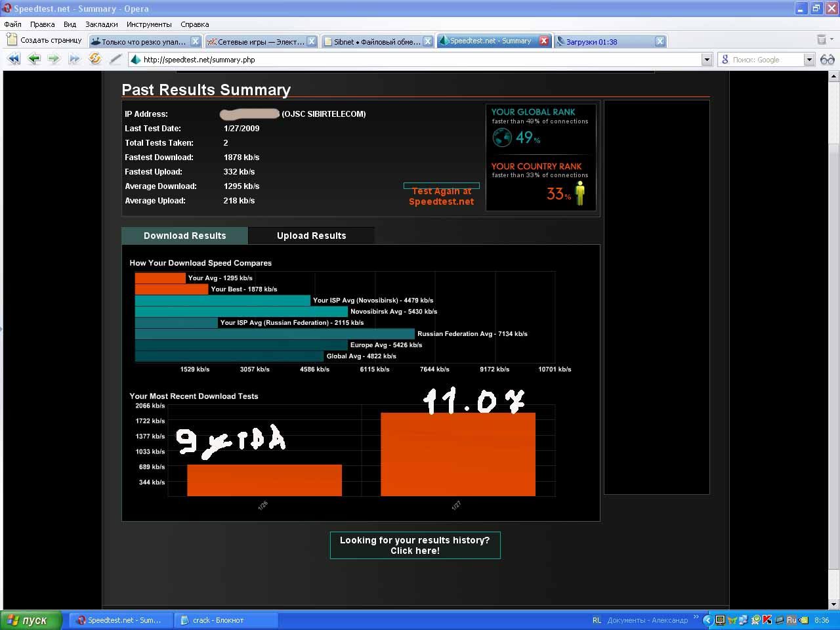Viewport: 840px width, 630px height.
Task: Click Test Again at Speedtest.net link
Action: coord(441,196)
